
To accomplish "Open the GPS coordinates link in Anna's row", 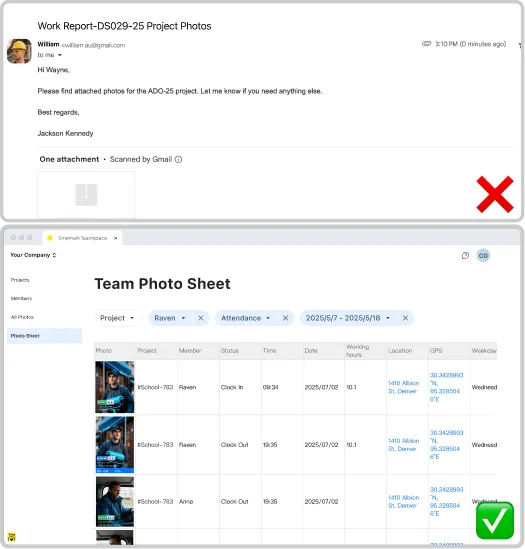I will click(x=447, y=501).
